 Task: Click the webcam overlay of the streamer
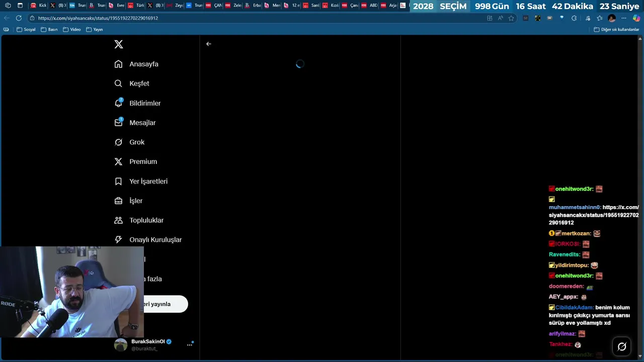(x=72, y=292)
